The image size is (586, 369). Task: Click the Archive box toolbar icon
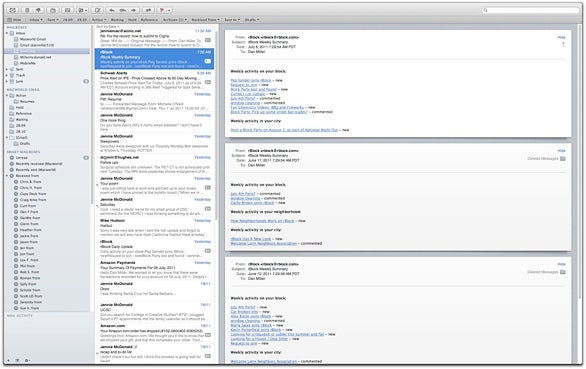coord(53,10)
